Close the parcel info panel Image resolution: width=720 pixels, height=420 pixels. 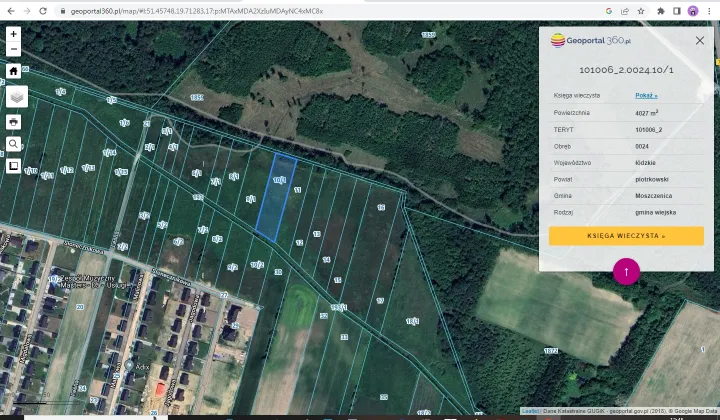700,41
